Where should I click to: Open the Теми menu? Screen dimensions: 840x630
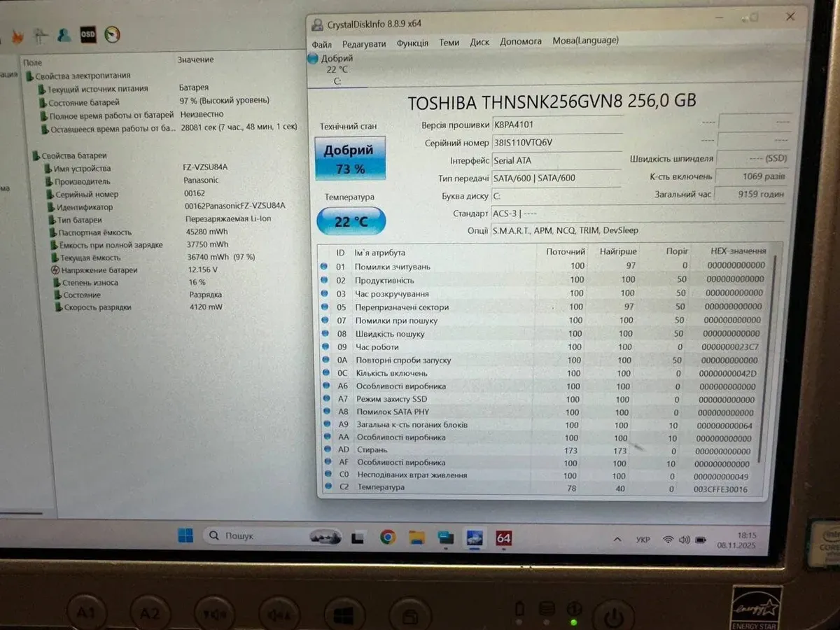pyautogui.click(x=449, y=42)
